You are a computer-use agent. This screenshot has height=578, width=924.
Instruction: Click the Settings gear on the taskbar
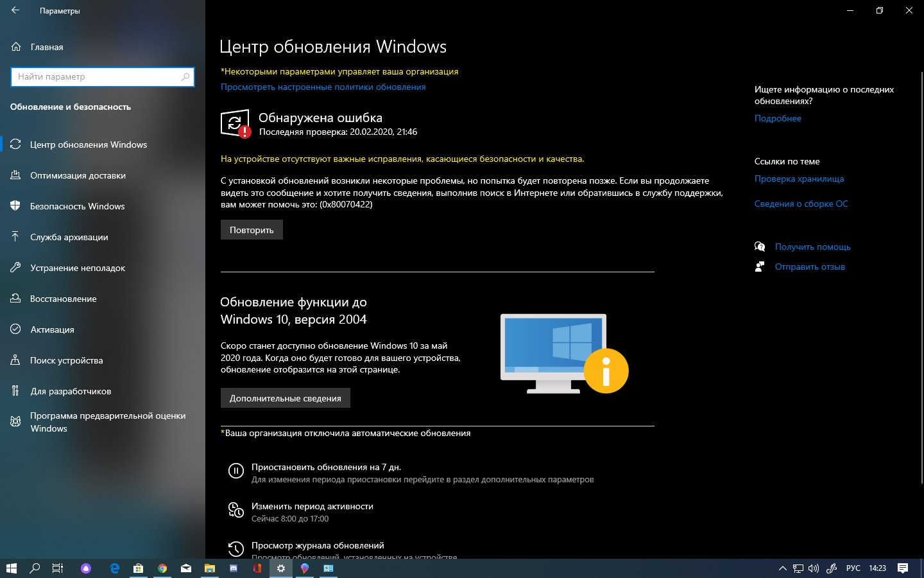coord(281,568)
